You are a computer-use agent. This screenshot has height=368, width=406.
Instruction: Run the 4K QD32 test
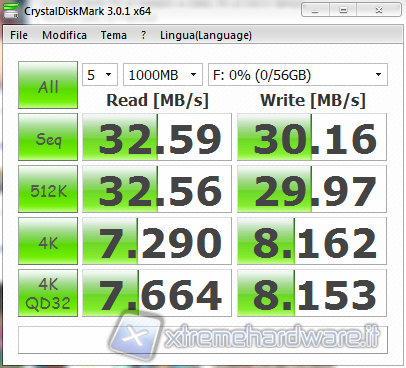(48, 293)
